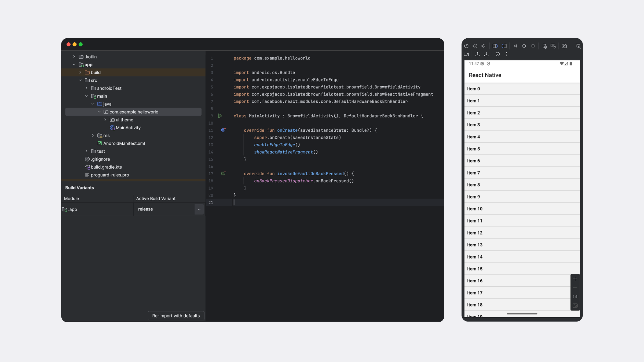
Task: Raise emulator volume with volume up icon
Action: (x=475, y=46)
